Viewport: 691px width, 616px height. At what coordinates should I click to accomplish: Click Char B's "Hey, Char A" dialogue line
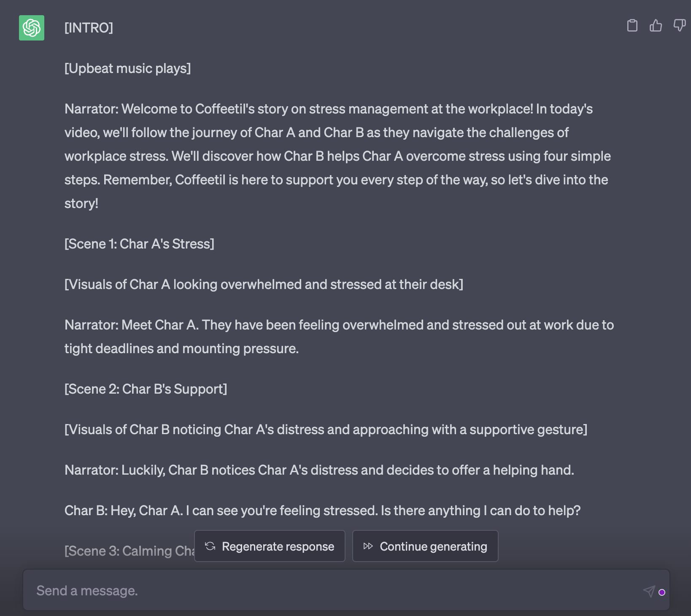(x=322, y=511)
